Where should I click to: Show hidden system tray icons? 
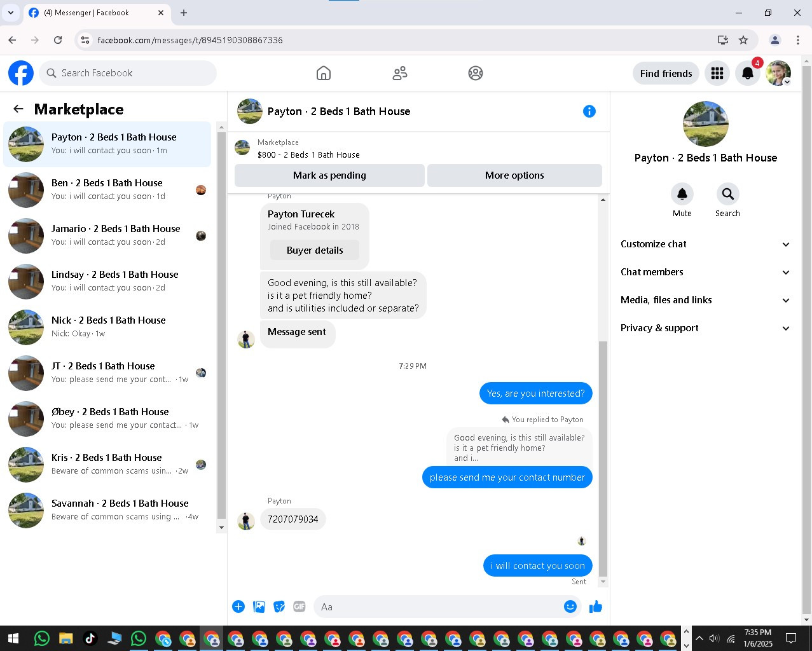coord(699,638)
